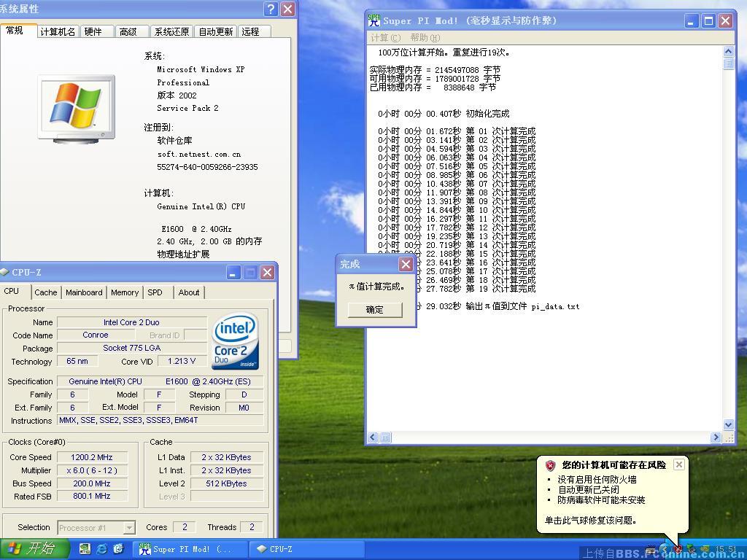Screen dimensions: 747x560
Task: Close the security warning balloon
Action: pos(678,464)
